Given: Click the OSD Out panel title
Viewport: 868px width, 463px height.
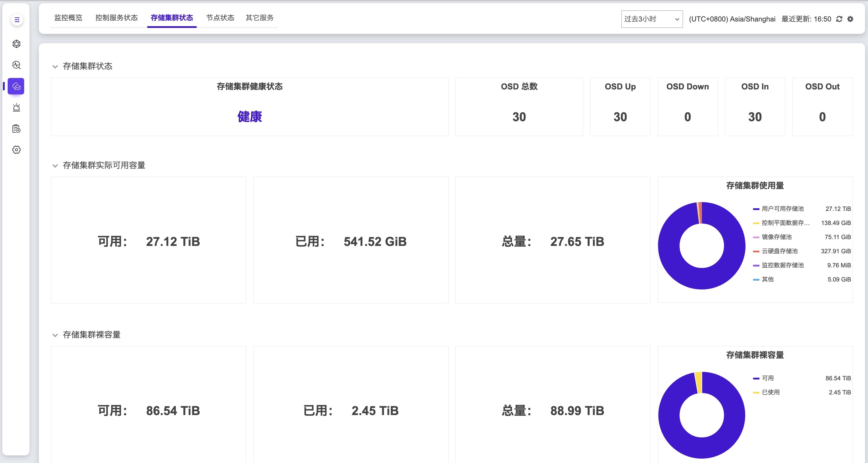Looking at the screenshot, I should pyautogui.click(x=822, y=86).
